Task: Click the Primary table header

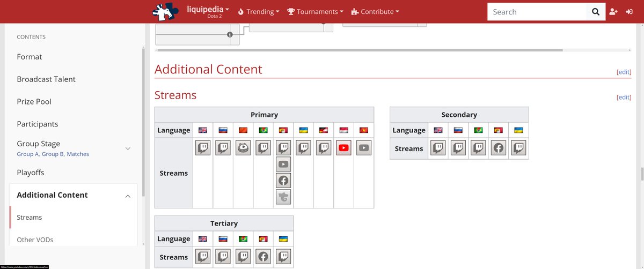Action: pos(264,115)
